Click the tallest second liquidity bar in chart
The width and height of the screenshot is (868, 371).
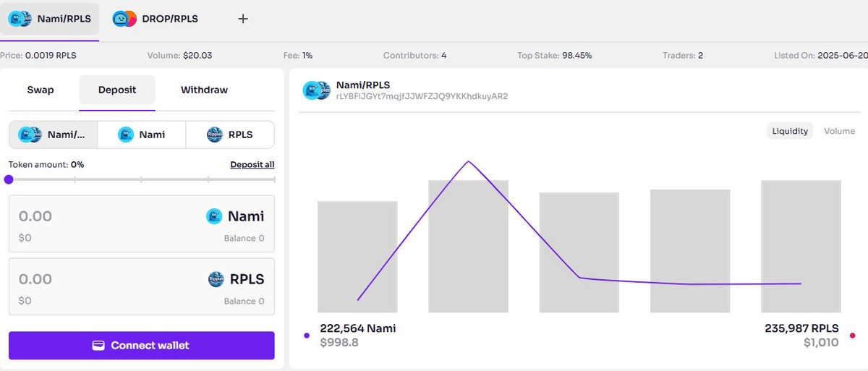coord(469,247)
